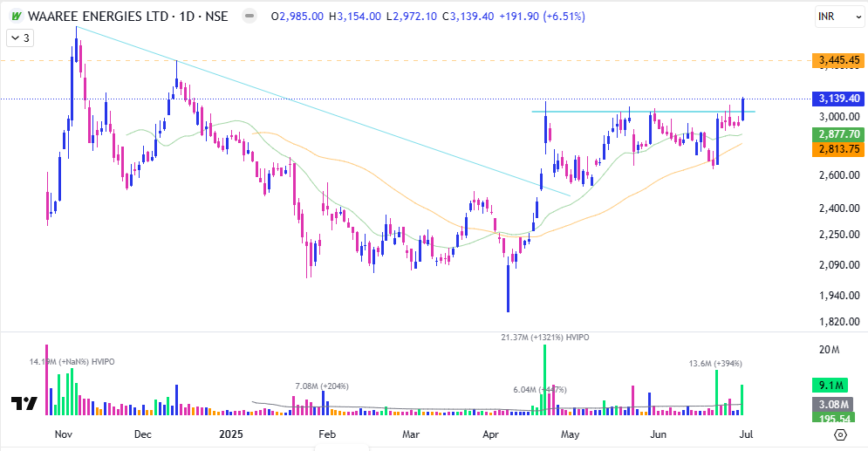Select the 2,813.75 orange moving average label
868x451 pixels.
pos(838,149)
